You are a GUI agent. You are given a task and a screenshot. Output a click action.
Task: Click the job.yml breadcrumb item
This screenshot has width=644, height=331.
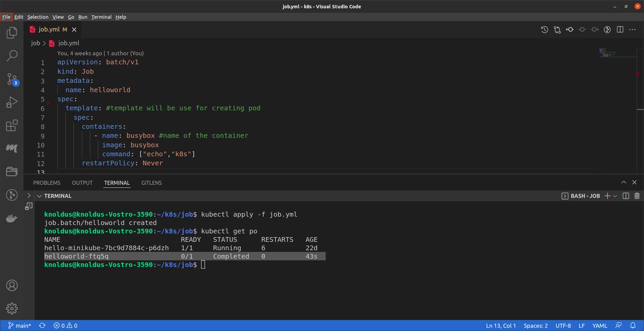[x=64, y=43]
